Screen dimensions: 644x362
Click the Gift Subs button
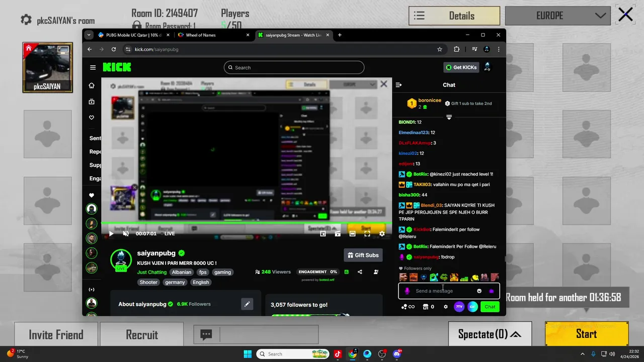click(x=363, y=255)
